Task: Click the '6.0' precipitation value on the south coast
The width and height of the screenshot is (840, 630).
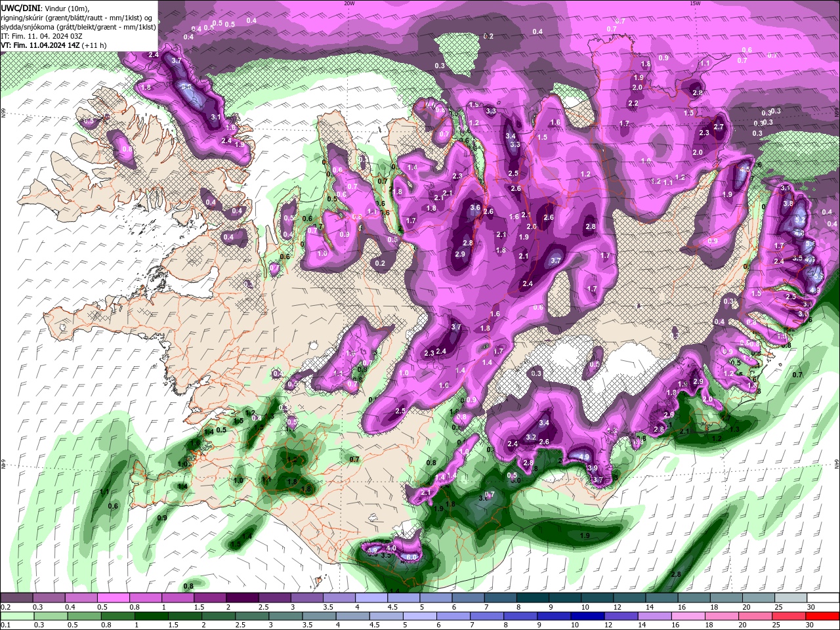Action: [411, 557]
